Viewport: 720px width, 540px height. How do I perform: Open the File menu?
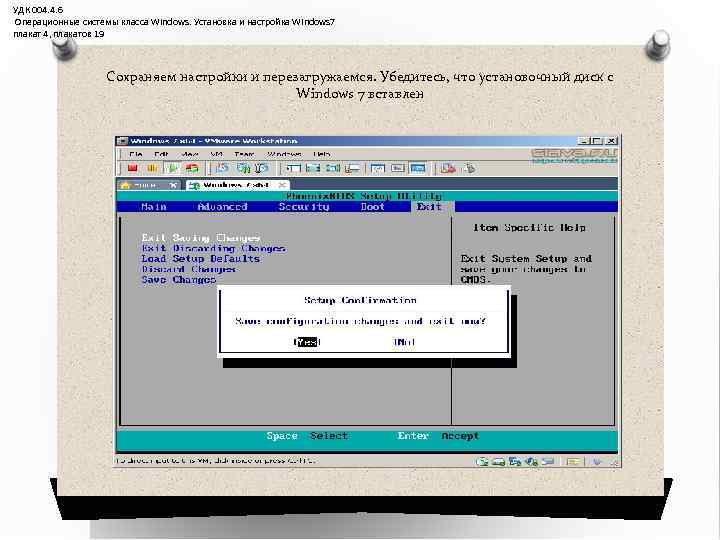[x=135, y=154]
